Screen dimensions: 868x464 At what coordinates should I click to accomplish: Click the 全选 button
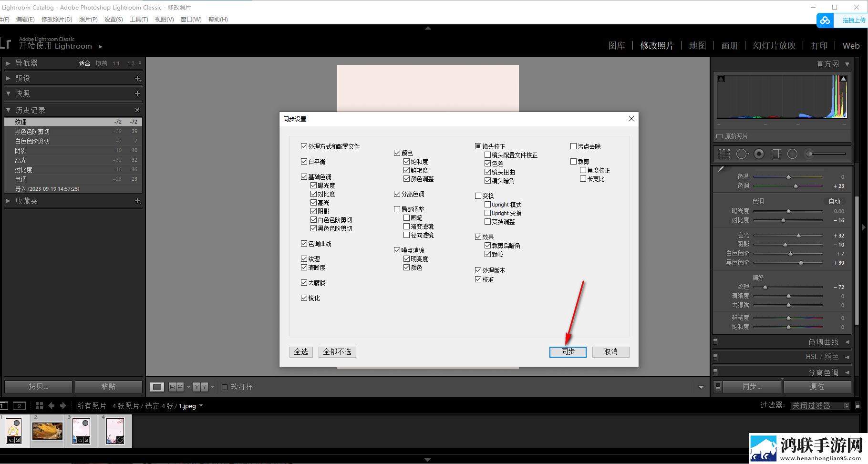click(x=301, y=351)
